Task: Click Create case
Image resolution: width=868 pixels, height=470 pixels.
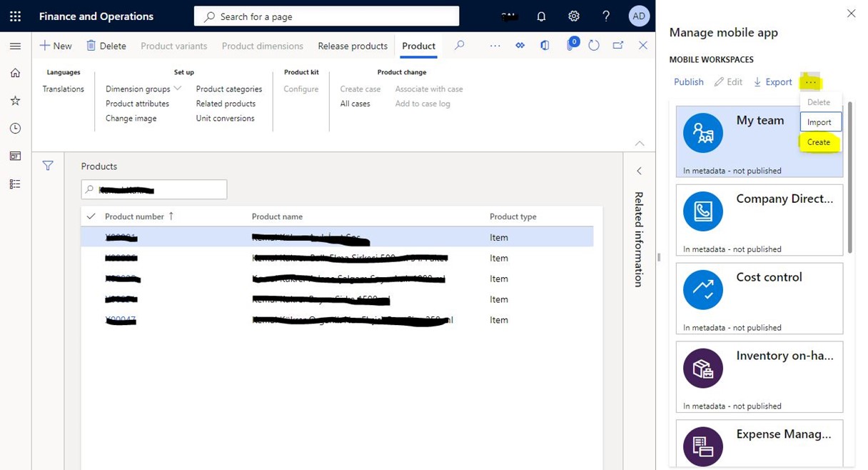Action: point(360,89)
